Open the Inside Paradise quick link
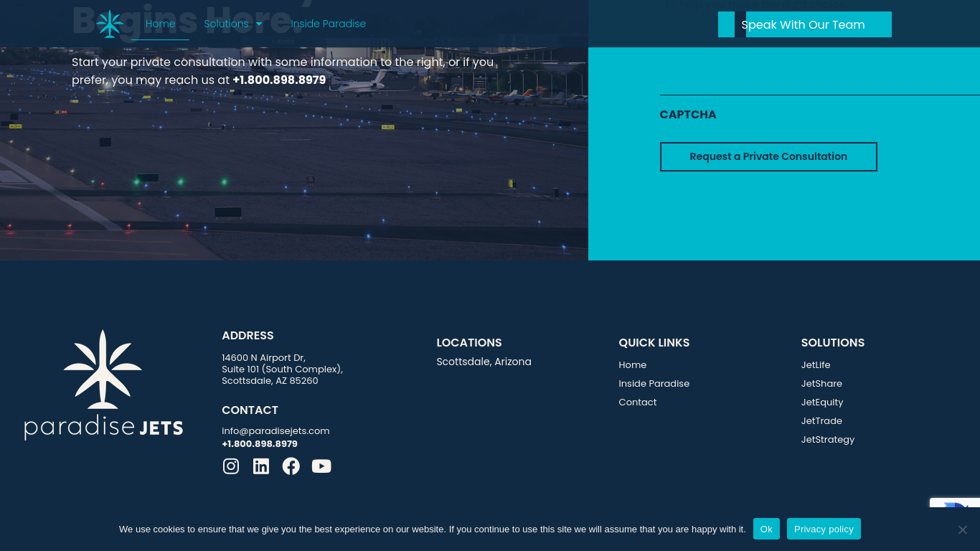The height and width of the screenshot is (551, 980). (654, 384)
